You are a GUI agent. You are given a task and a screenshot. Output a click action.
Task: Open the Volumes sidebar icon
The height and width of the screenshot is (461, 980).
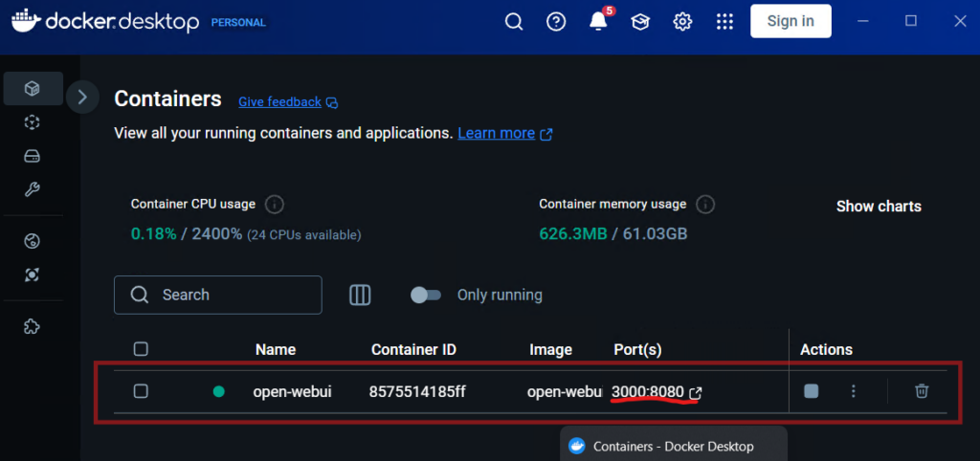(x=33, y=156)
